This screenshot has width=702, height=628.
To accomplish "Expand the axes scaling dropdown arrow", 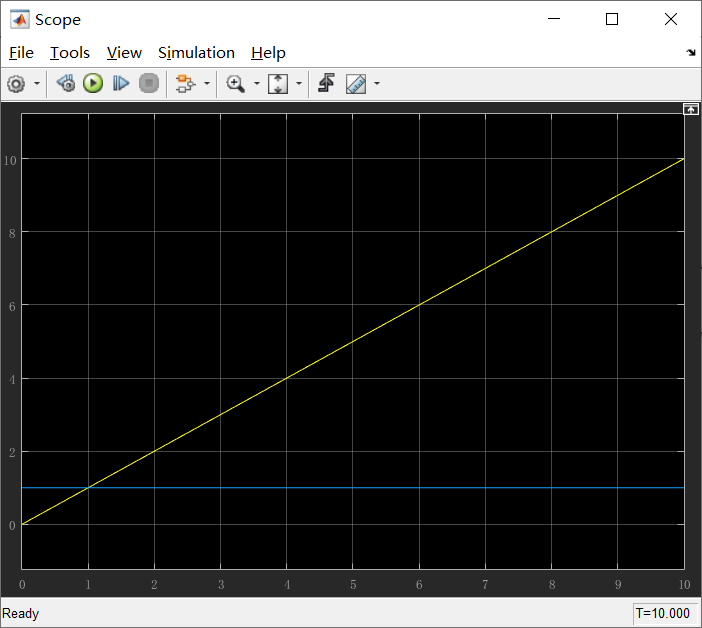I will [299, 84].
